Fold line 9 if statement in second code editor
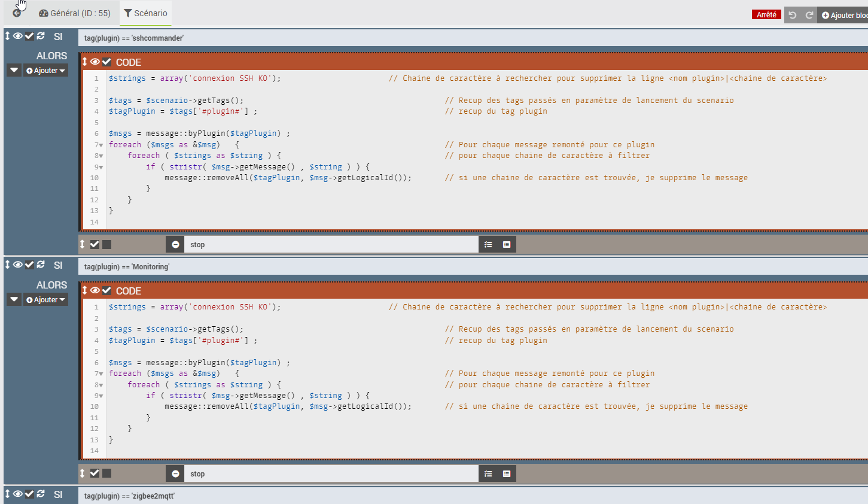Viewport: 868px width, 504px height. [101, 396]
